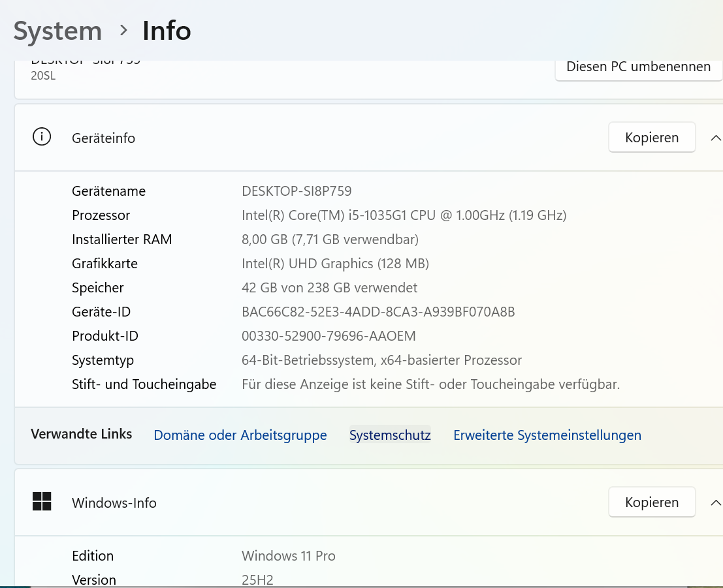Select the Stift- oder Toucheingabe availability text
Screen dimensions: 723x588
pos(430,384)
